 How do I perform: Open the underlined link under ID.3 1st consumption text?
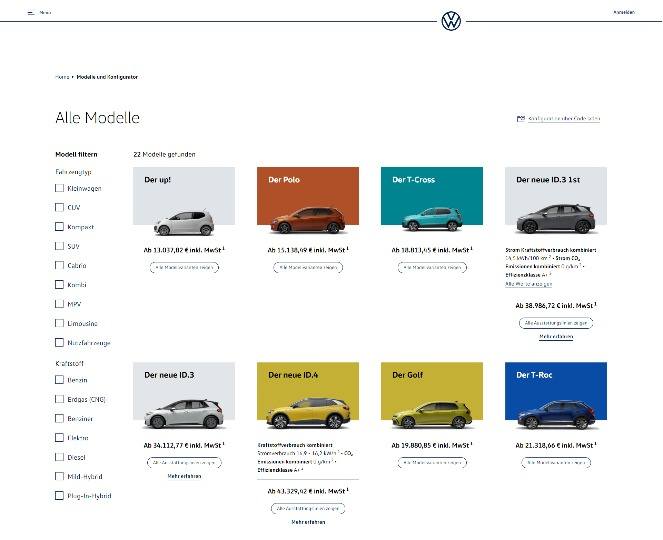coord(529,284)
